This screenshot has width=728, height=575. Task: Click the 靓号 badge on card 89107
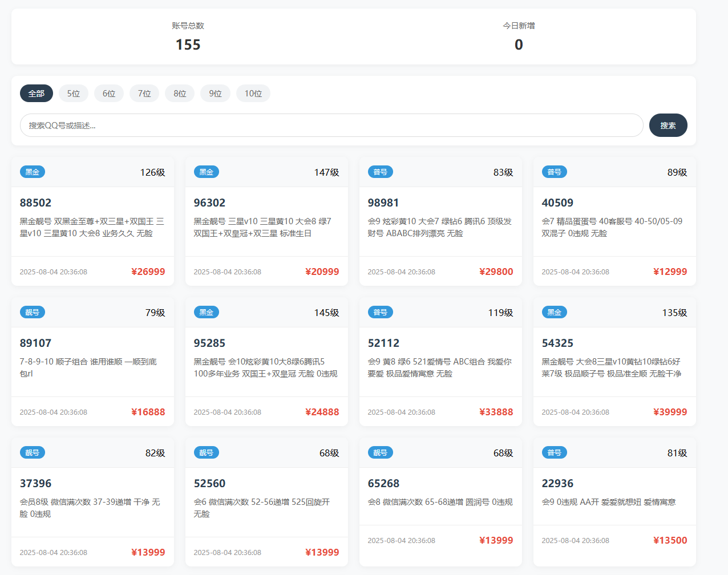pos(33,313)
